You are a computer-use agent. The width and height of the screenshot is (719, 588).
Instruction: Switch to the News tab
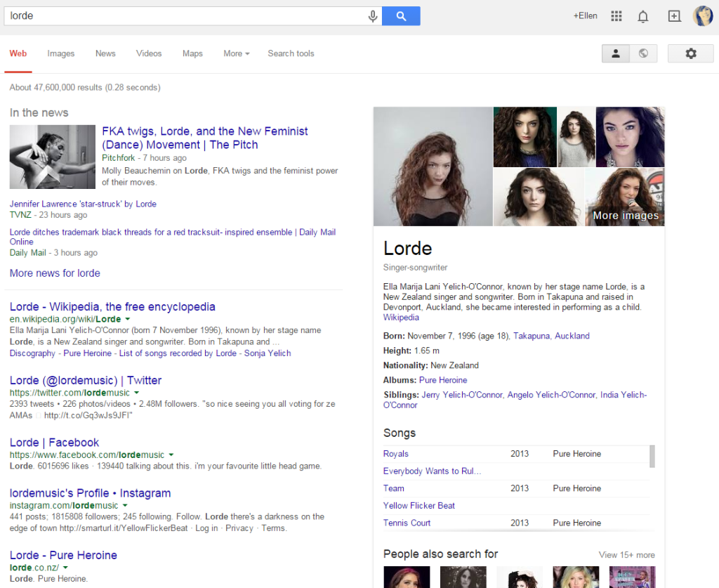tap(105, 53)
